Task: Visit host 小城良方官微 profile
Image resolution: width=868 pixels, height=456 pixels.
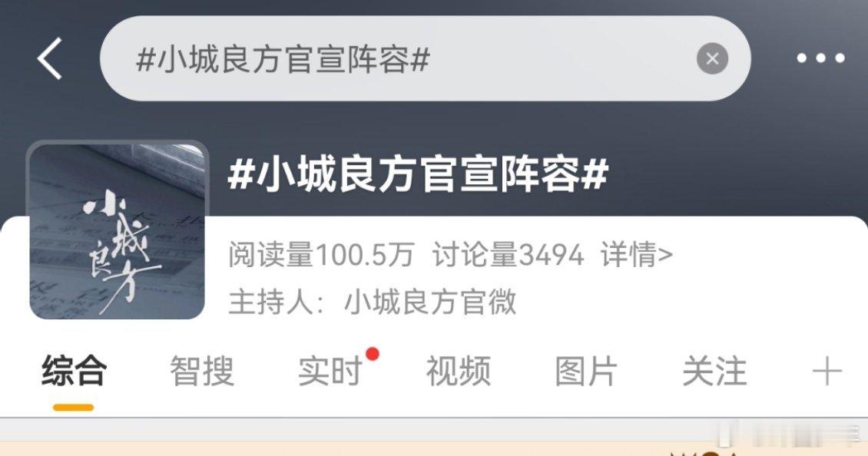Action: pyautogui.click(x=430, y=302)
